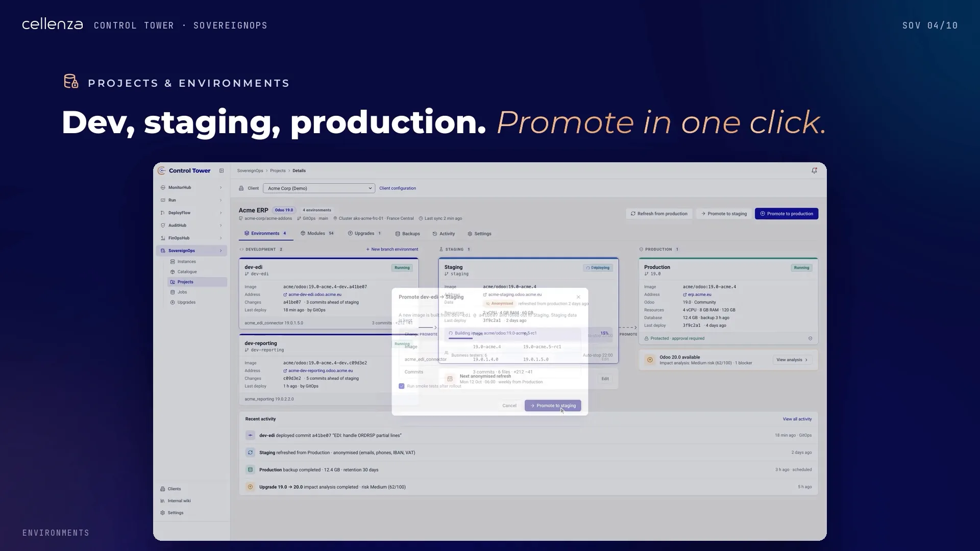
Task: Switch to the Environments tab
Action: coord(265,234)
